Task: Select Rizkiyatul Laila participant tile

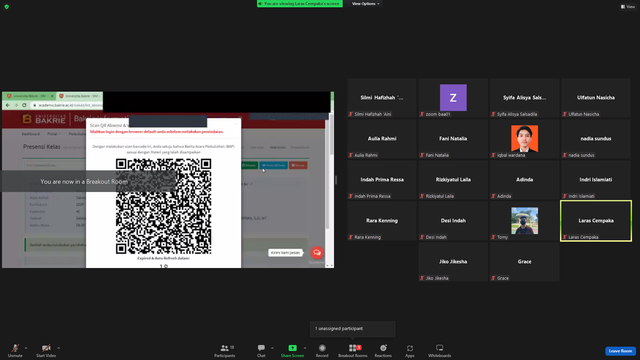Action: (x=453, y=180)
